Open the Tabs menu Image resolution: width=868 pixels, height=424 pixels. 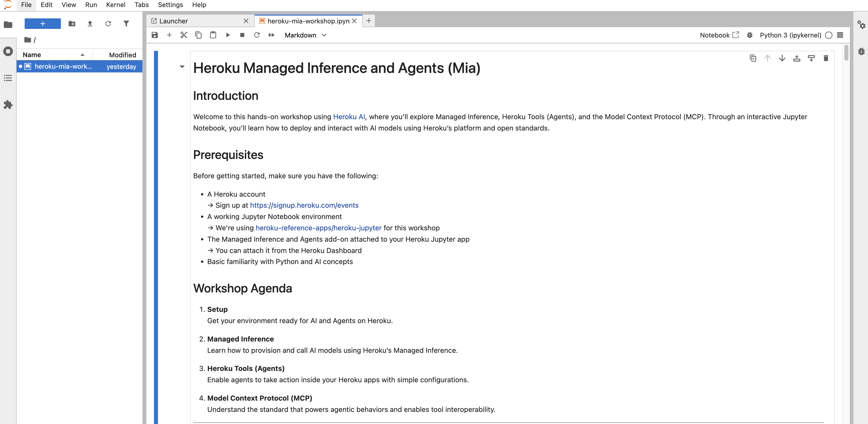tap(141, 5)
